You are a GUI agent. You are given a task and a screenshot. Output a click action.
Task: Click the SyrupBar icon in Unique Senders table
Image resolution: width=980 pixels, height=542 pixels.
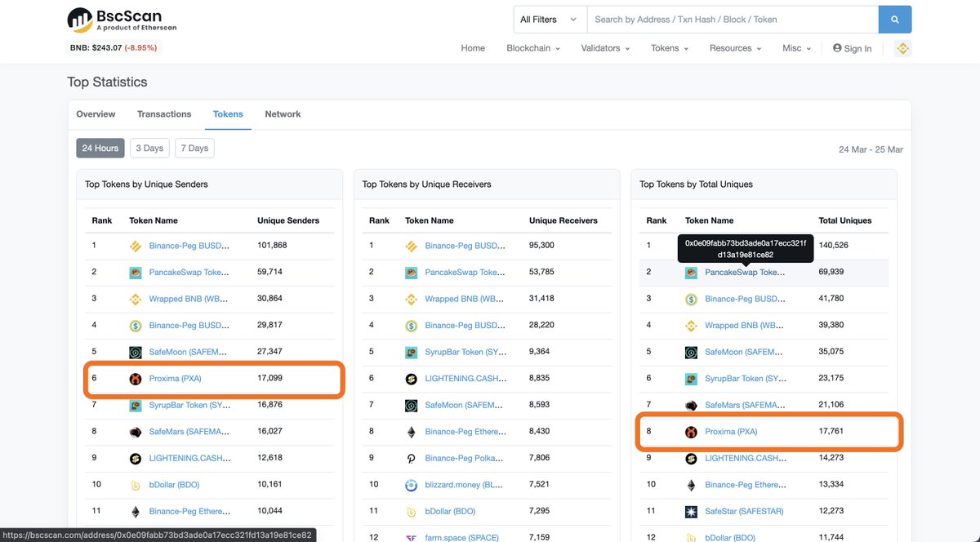pyautogui.click(x=136, y=405)
